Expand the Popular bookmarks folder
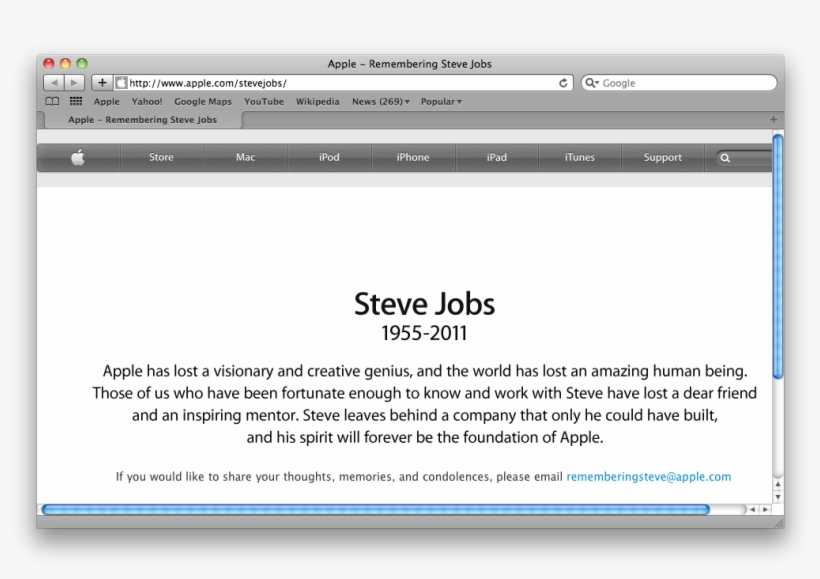 pos(441,101)
